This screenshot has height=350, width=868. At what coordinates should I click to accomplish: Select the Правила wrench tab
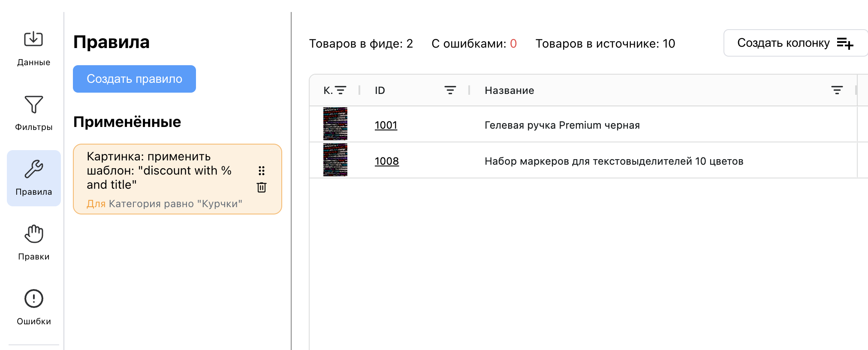(x=33, y=178)
